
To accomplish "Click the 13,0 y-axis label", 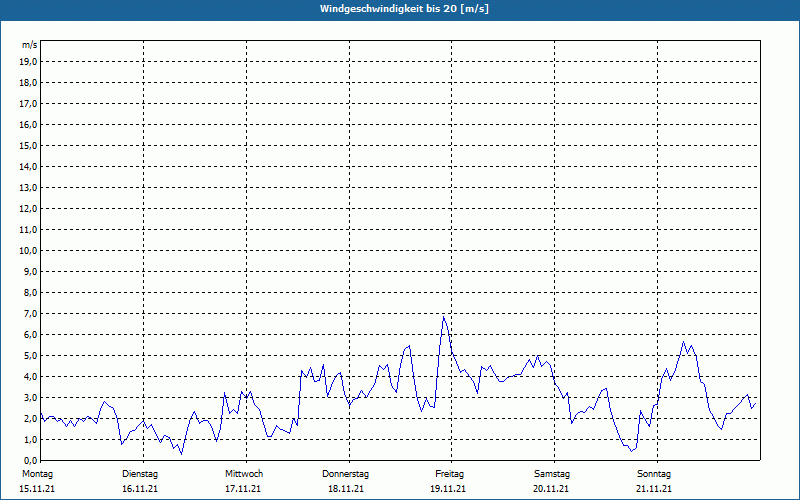I will tap(29, 188).
